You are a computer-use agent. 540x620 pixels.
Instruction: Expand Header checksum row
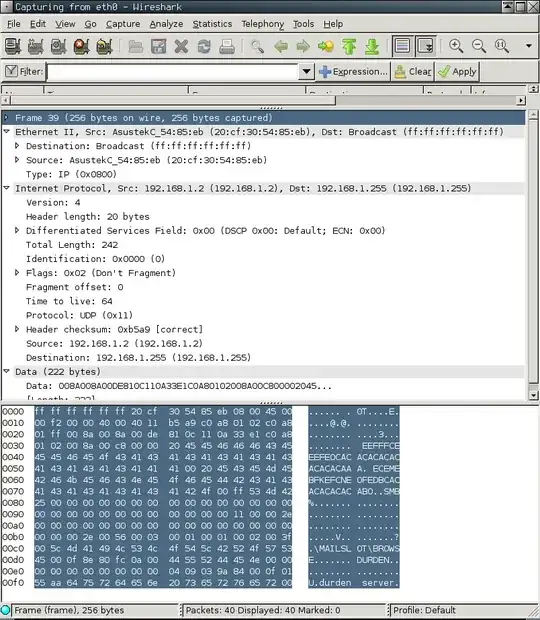(17, 329)
